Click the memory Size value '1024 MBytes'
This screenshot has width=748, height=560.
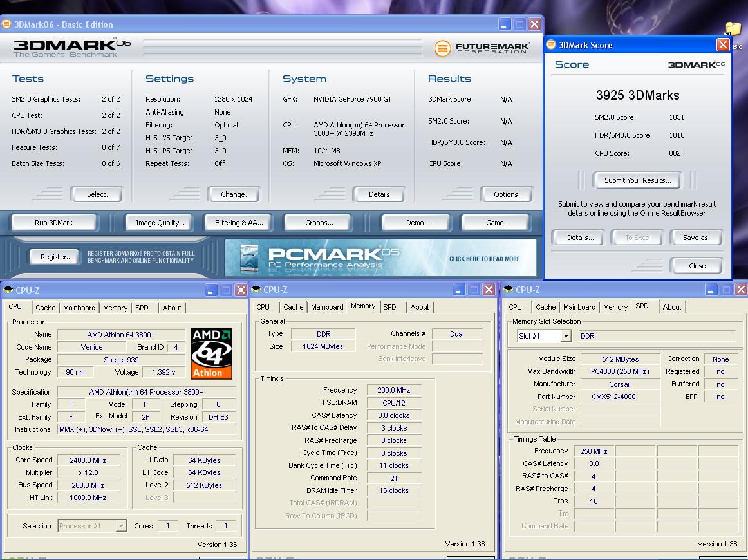pos(323,346)
